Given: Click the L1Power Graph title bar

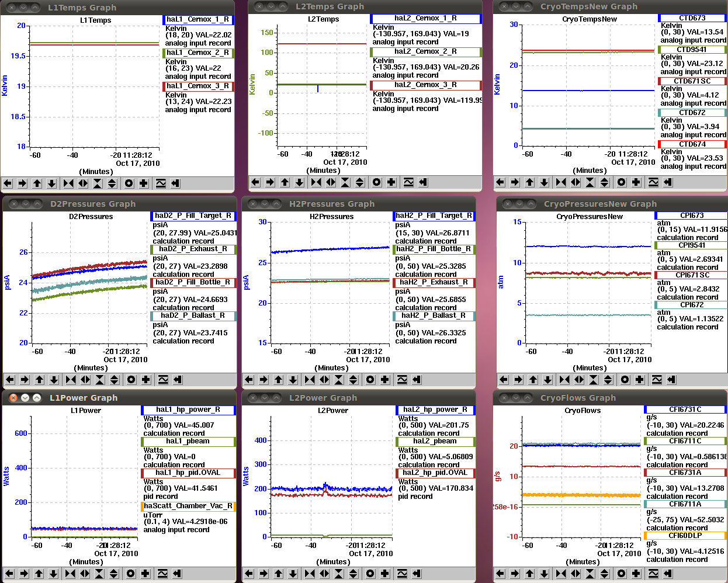Looking at the screenshot, I should pyautogui.click(x=119, y=398).
